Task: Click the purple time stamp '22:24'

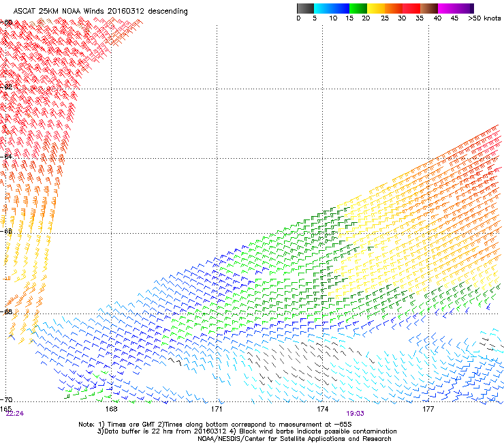Action: coord(15,414)
